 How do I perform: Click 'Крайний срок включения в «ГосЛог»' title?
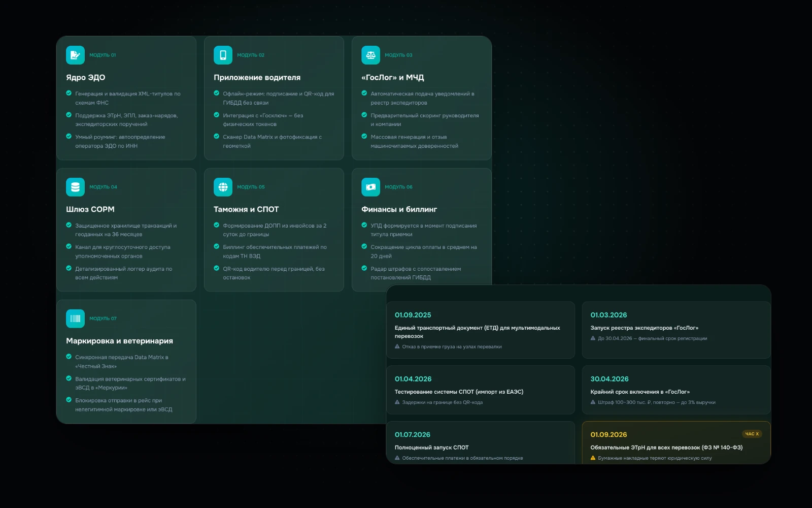coord(639,392)
